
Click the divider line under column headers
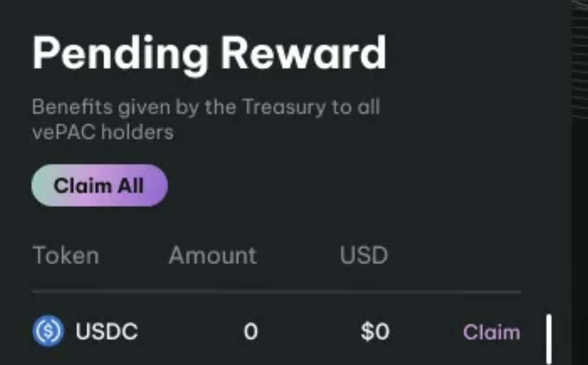point(276,291)
